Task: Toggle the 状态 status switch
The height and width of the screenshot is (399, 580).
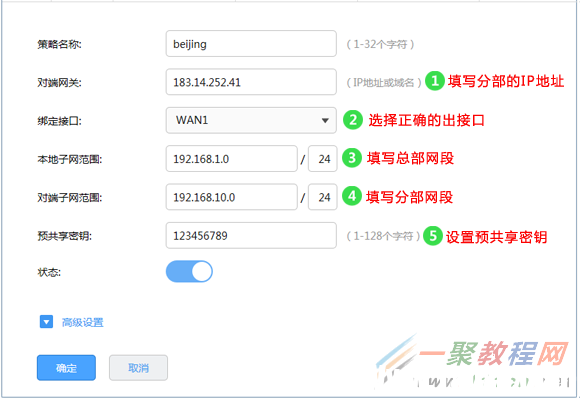Action: pos(189,272)
